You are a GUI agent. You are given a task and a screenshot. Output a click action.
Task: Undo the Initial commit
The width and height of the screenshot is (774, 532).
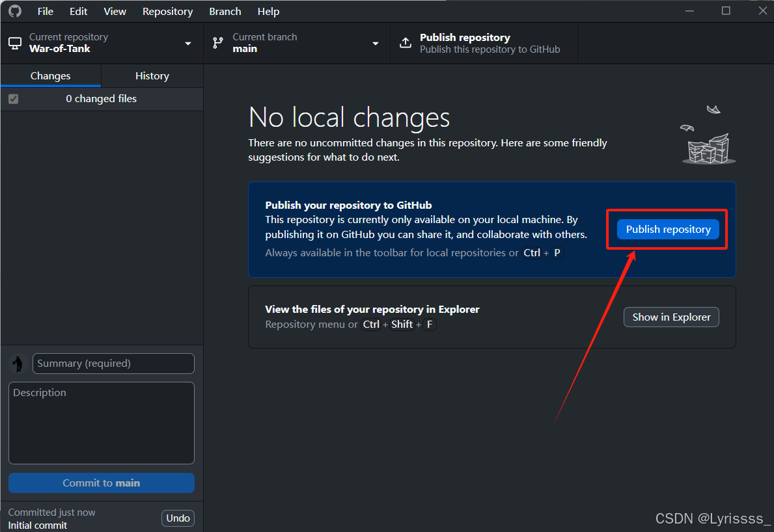coord(178,518)
